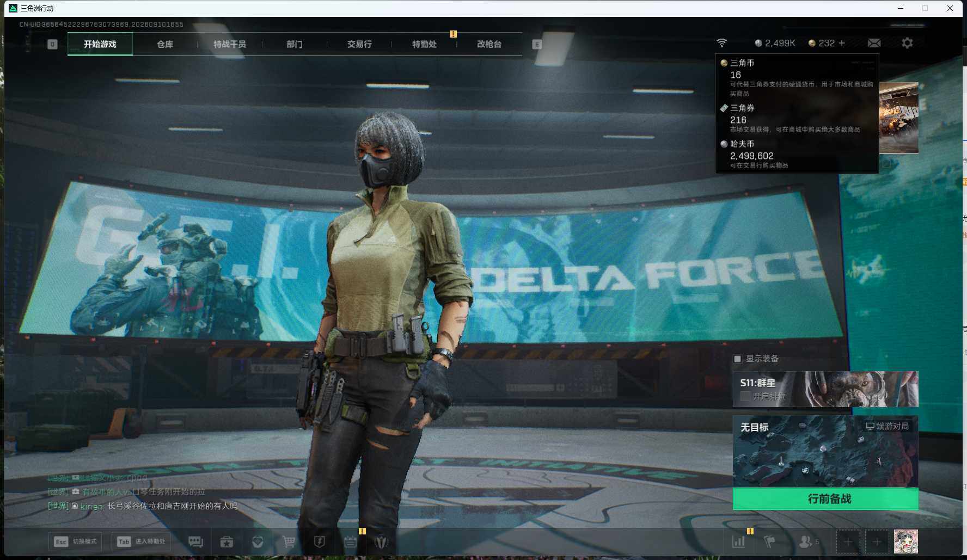Screen dimensions: 967x560
Task: Click the promo thumbnail beside currency popup
Action: (x=899, y=118)
